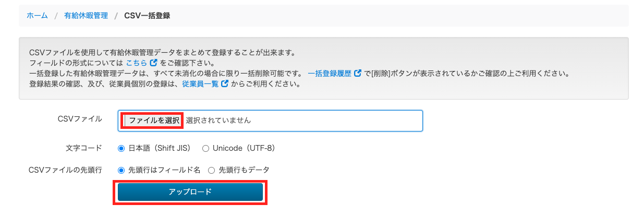Screen dimensions: 644x216
Task: Click ファイルを選択 button
Action: (x=153, y=121)
